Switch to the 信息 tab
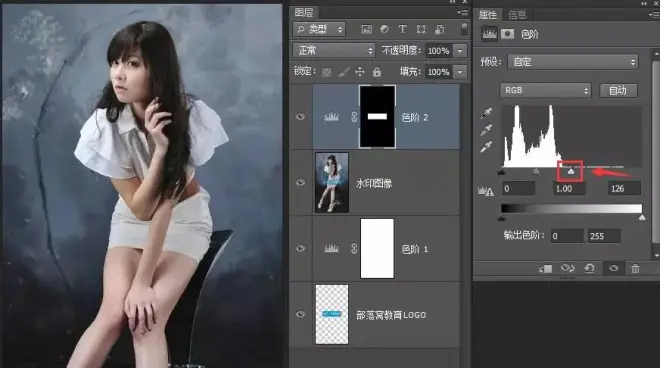Image resolution: width=660 pixels, height=368 pixels. click(517, 15)
